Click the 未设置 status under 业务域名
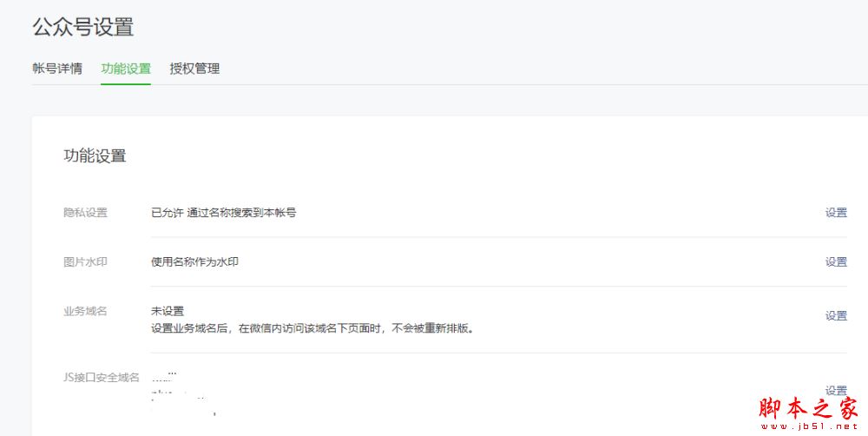The width and height of the screenshot is (868, 436). (168, 311)
